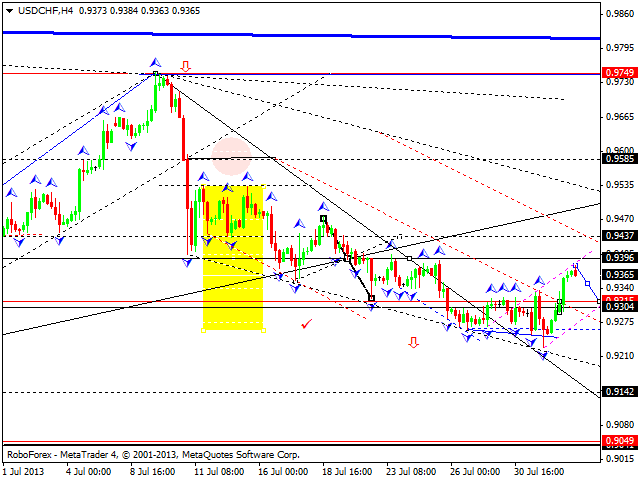Click the 0.9396 price level label

[619, 258]
